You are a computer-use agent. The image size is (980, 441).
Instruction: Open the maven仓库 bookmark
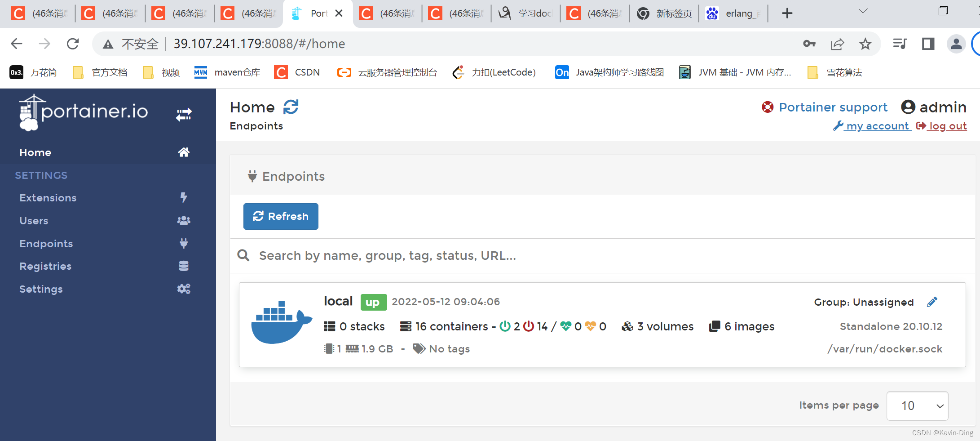pos(227,72)
